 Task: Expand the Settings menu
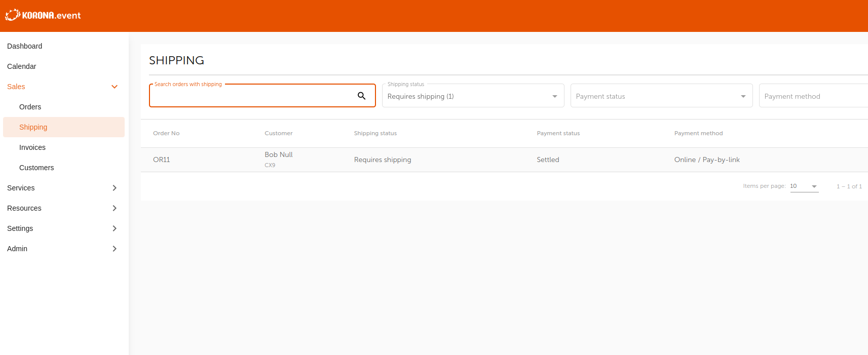[64, 228]
